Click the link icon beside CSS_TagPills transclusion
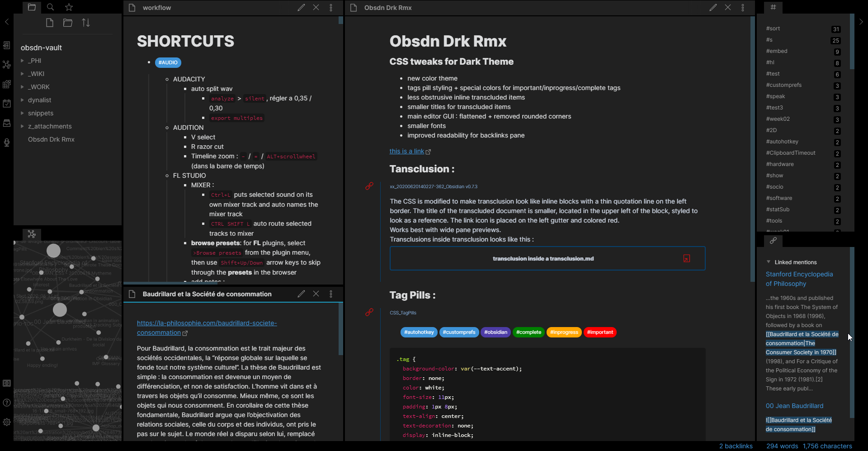This screenshot has height=451, width=868. [369, 312]
